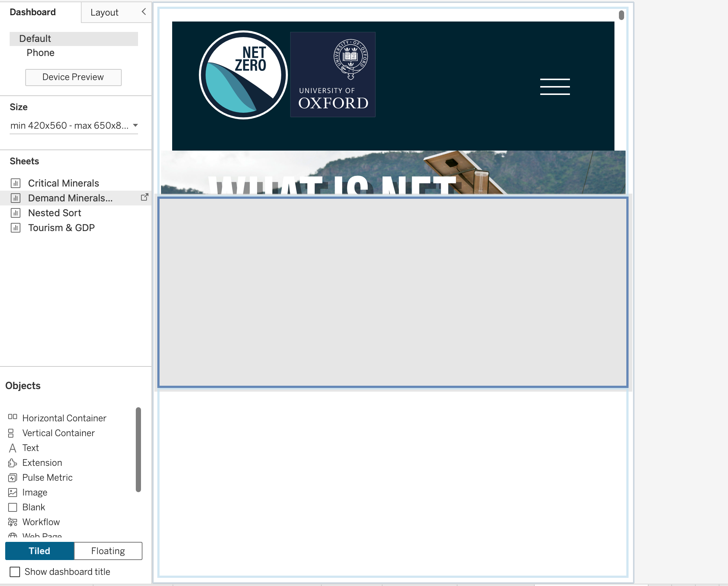Open Device Preview
728x586 pixels.
pos(73,77)
